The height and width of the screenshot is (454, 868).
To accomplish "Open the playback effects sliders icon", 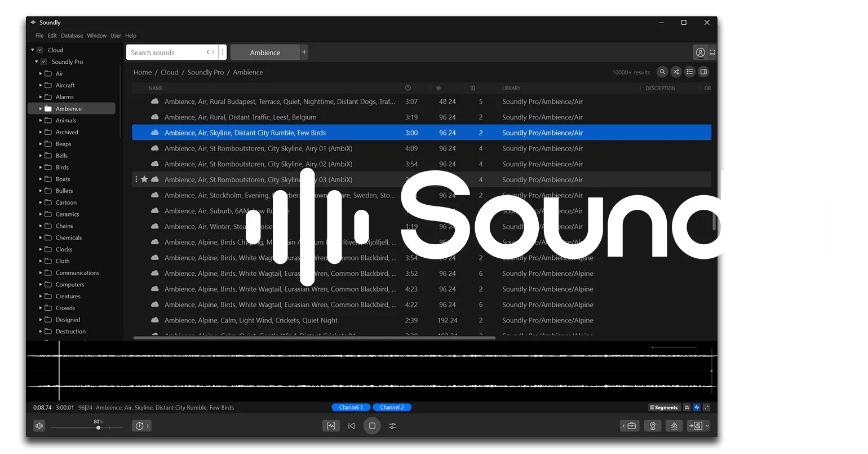I will [393, 426].
